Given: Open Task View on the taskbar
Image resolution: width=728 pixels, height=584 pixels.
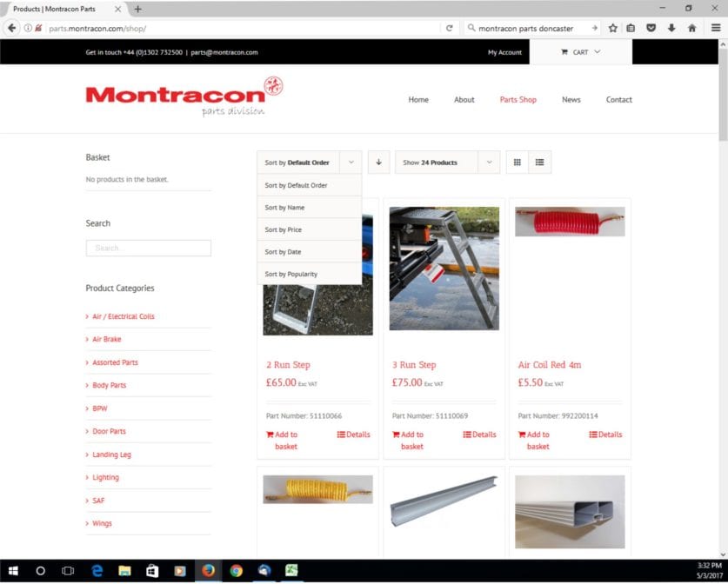Looking at the screenshot, I should click(68, 571).
